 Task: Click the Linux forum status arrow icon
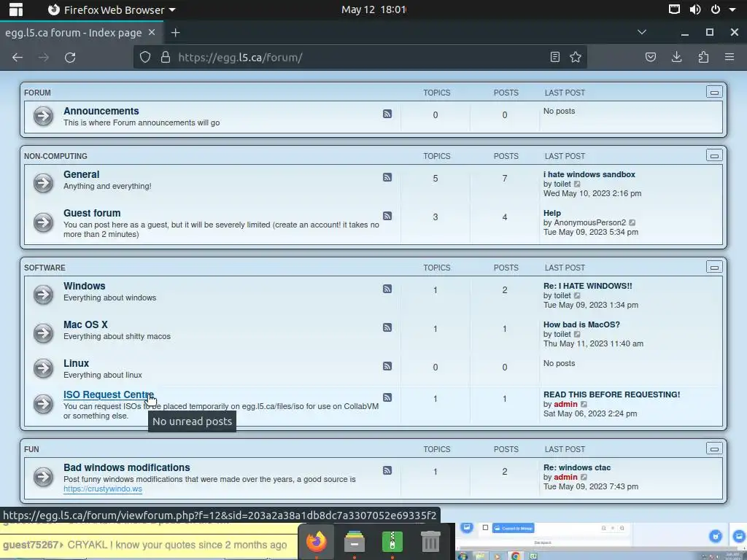coord(43,368)
